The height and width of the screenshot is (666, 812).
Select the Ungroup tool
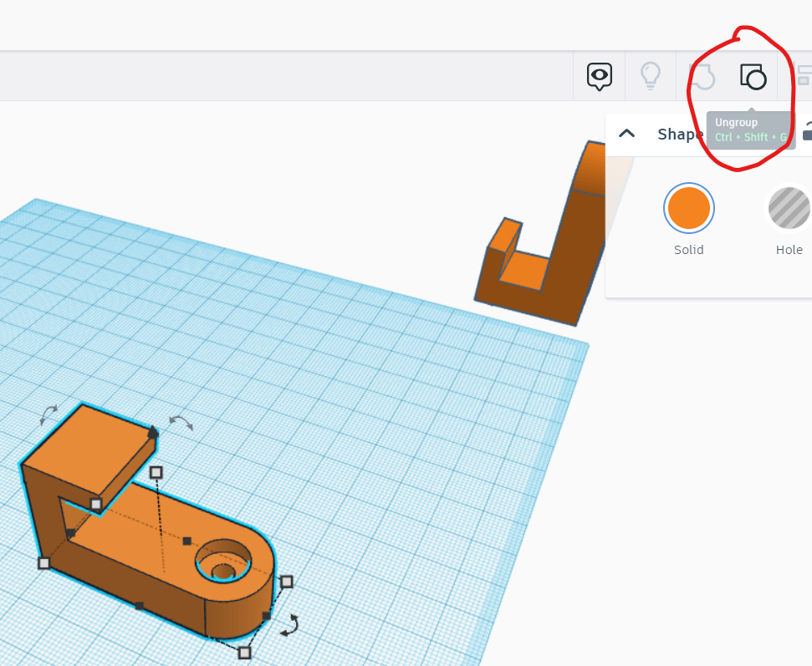click(753, 76)
